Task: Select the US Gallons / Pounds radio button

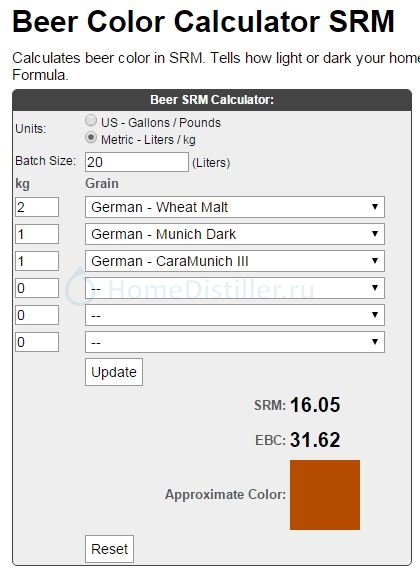Action: coord(91,120)
